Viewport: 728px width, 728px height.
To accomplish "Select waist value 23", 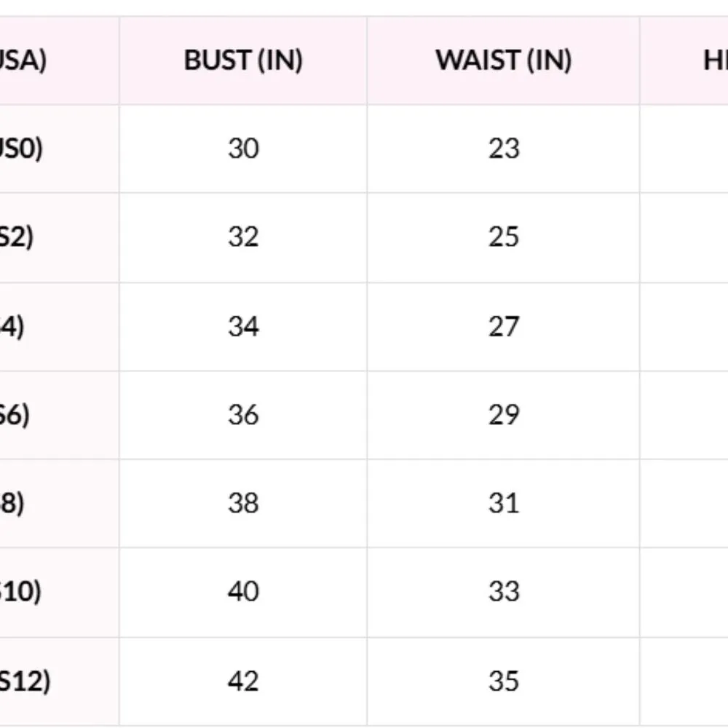I will click(x=503, y=149).
